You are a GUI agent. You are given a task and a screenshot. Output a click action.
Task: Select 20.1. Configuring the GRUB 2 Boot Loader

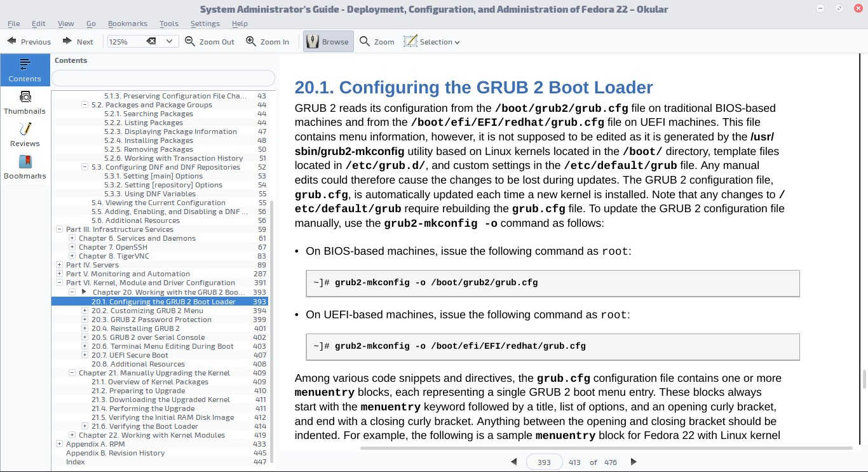[160, 302]
